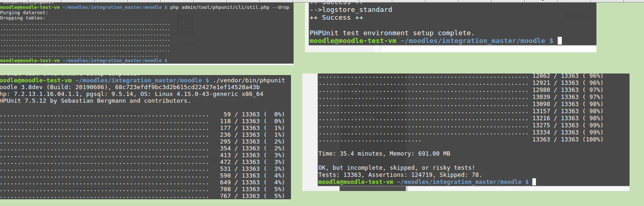Click the '649 / 13363 ( 4%)' progress row
This screenshot has width=644, height=206.
142,182
